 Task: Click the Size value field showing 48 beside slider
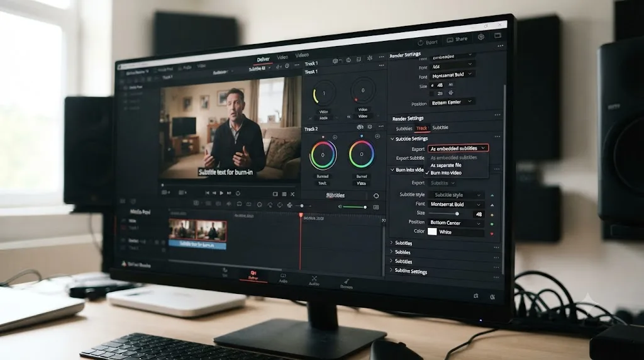[x=479, y=214]
